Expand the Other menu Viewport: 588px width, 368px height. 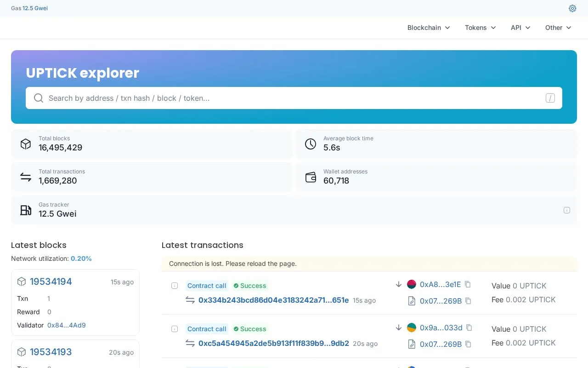[x=558, y=28]
